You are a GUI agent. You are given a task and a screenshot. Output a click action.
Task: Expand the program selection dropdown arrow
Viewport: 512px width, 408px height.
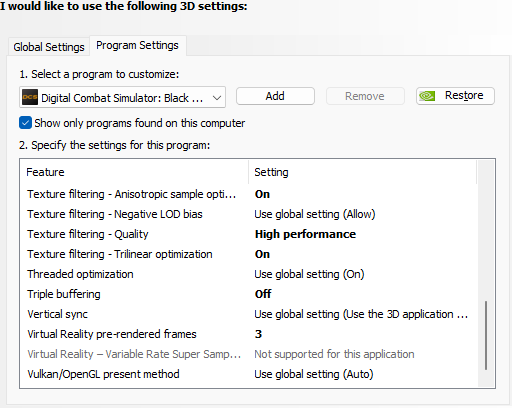(217, 98)
